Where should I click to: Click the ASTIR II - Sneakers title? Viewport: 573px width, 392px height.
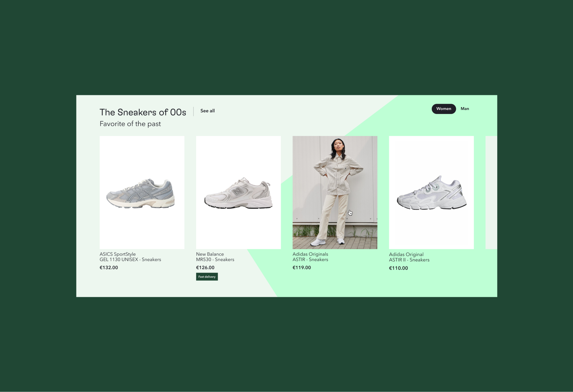[409, 260]
